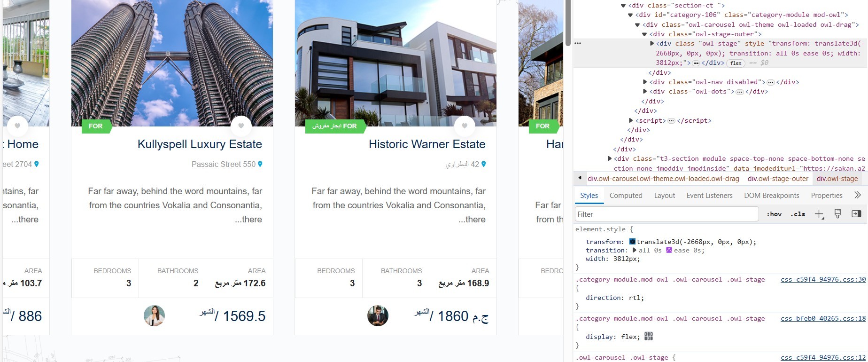Viewport: 868px width, 362px height.
Task: Open flexbox editor icon beside display: flex
Action: tap(649, 336)
